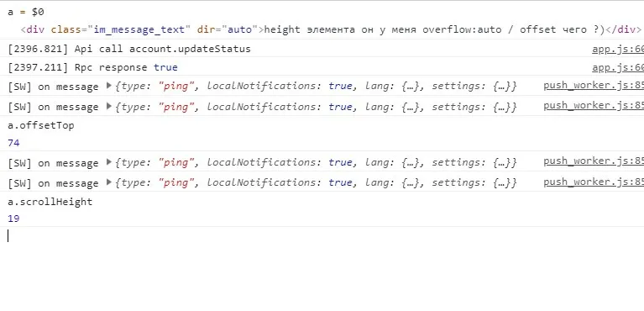644x311 pixels.
Task: Click the result value 74
Action: (x=13, y=143)
